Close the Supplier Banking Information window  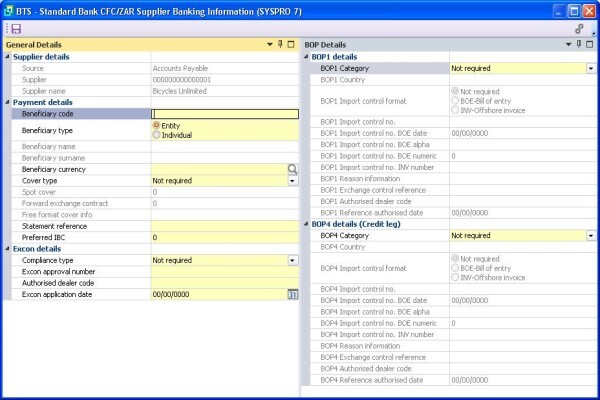pos(589,11)
